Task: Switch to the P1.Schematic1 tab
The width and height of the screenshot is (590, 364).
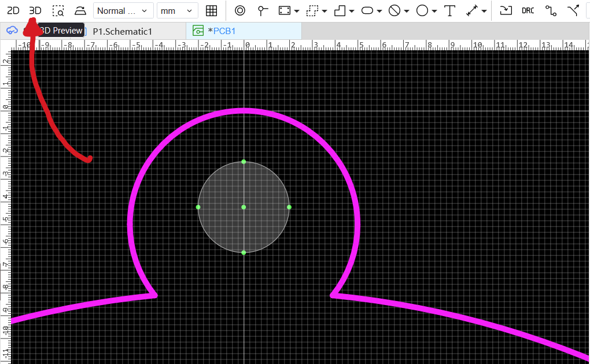Action: pyautogui.click(x=122, y=31)
